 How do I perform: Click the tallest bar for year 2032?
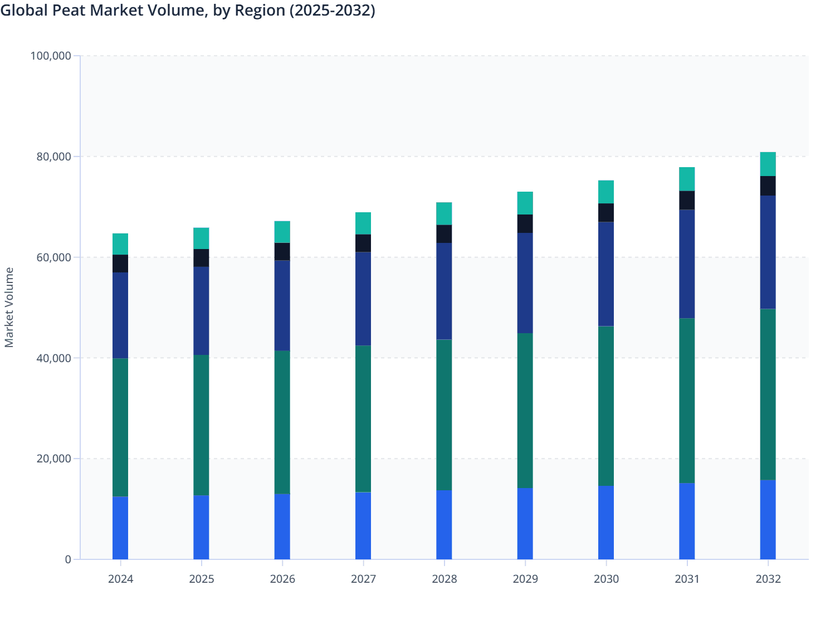[x=768, y=362]
